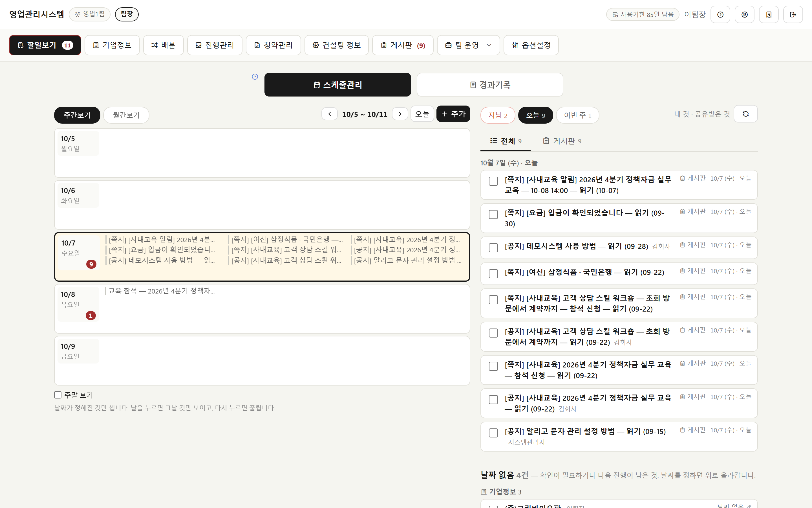This screenshot has height=508, width=812.
Task: Expand the 팀 운영 dropdown menu
Action: coord(468,45)
